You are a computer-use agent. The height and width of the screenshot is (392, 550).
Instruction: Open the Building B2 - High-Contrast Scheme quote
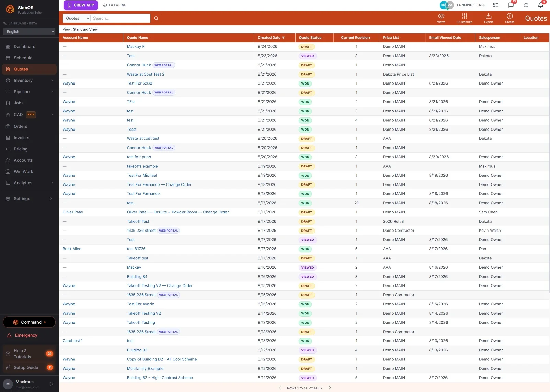pyautogui.click(x=160, y=378)
